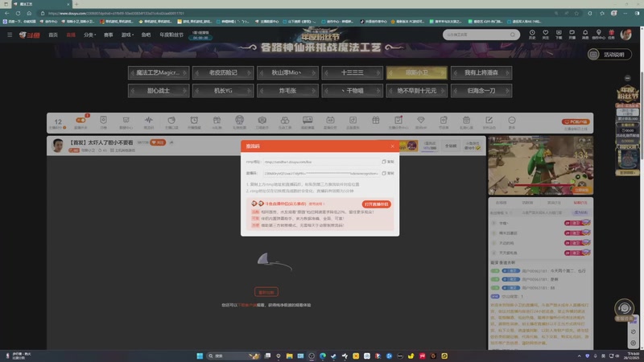This screenshot has height=362, width=644.
Task: Click the share arrow beside room title
Action: pos(171,142)
